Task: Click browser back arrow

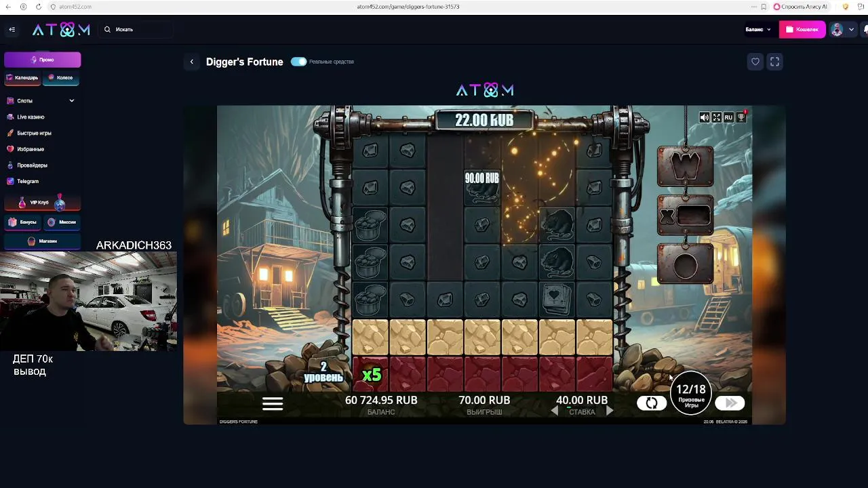Action: pyautogui.click(x=9, y=7)
